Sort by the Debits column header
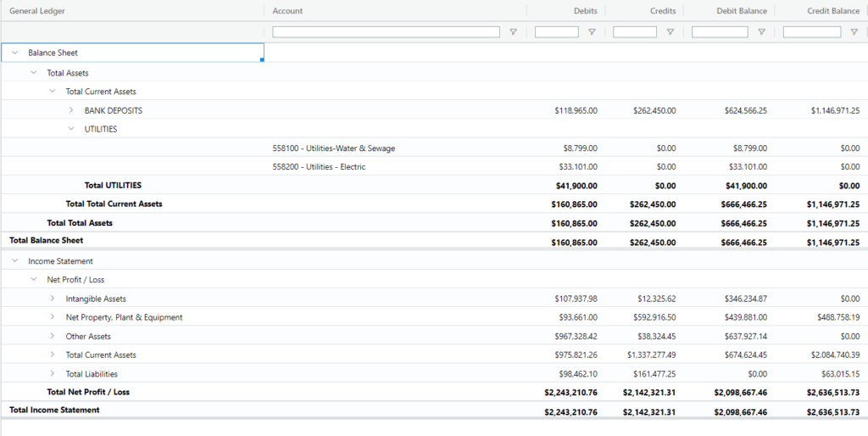 [x=586, y=10]
